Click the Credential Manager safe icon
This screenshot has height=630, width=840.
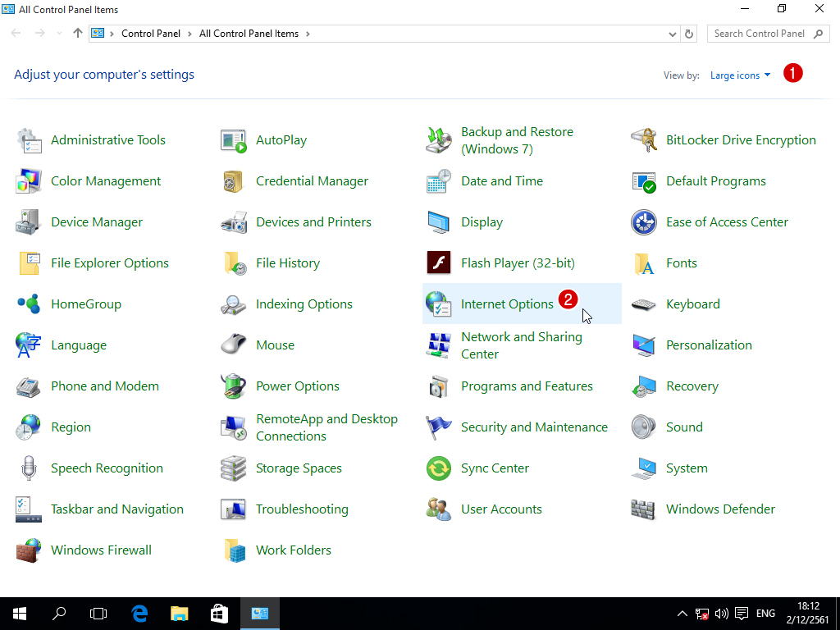(234, 181)
